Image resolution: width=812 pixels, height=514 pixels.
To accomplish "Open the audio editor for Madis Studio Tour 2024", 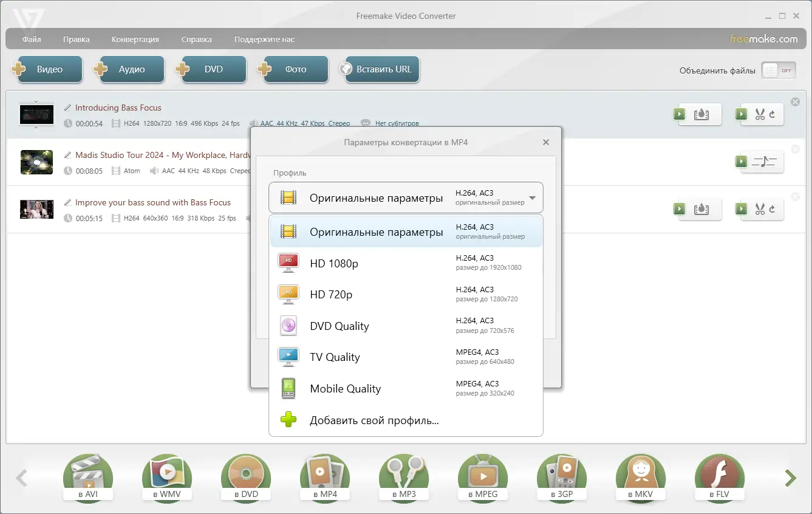I will 759,162.
